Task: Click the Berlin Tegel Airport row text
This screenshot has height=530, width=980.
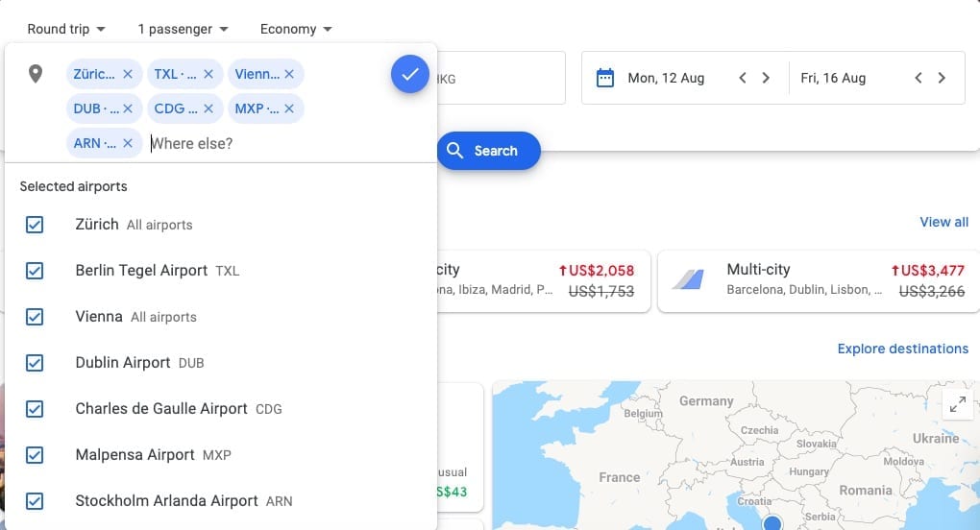Action: click(x=141, y=271)
